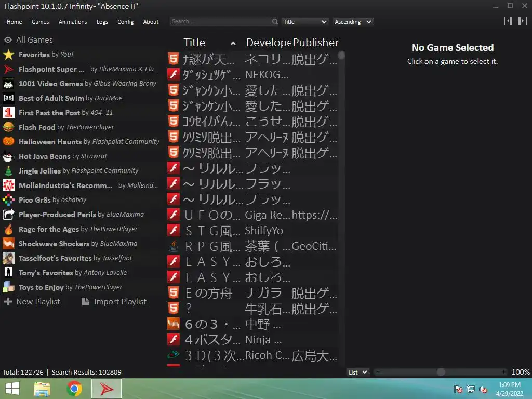Open the About tab

[151, 22]
